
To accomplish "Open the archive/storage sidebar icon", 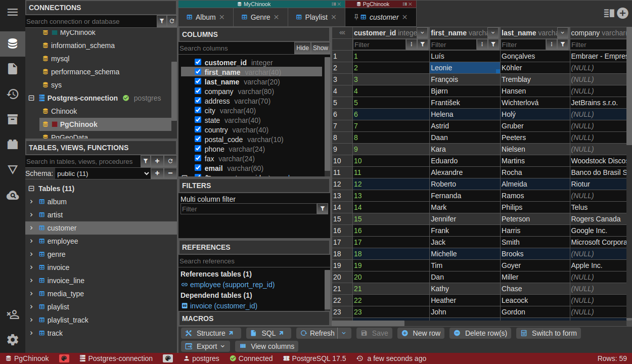I will click(13, 119).
